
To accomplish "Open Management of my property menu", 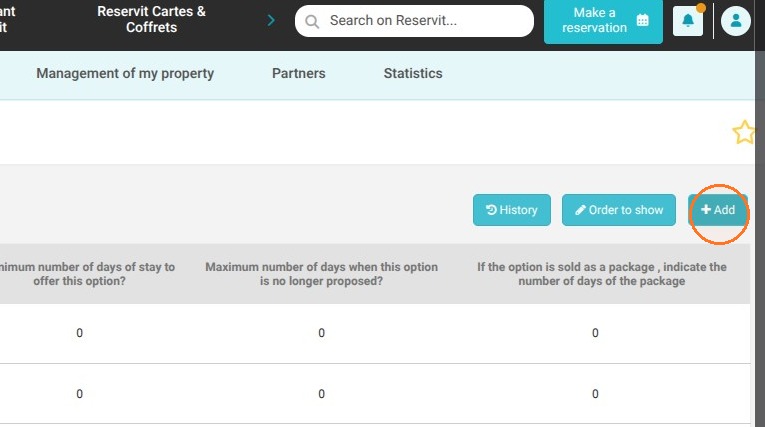I will 125,73.
